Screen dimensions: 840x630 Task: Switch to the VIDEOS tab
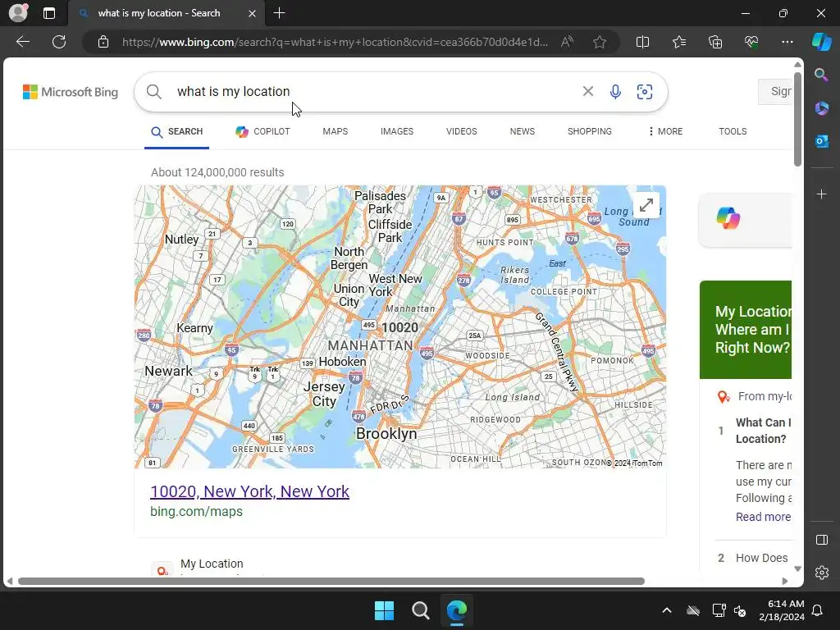click(461, 131)
